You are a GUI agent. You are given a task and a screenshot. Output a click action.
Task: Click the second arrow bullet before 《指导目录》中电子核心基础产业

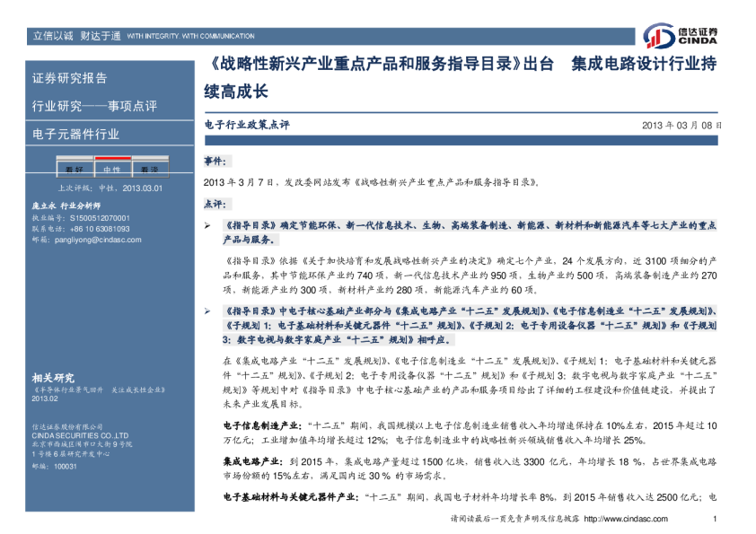tap(208, 310)
